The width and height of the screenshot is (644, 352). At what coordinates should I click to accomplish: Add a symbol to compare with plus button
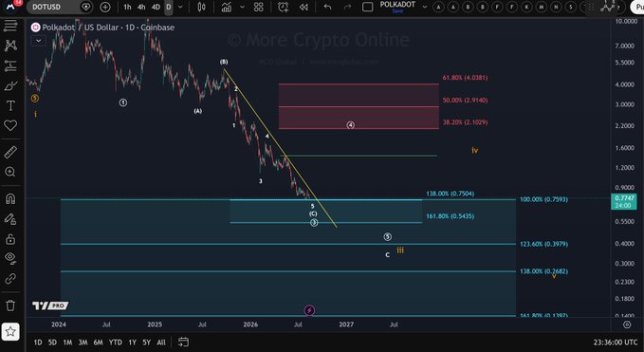coord(105,7)
